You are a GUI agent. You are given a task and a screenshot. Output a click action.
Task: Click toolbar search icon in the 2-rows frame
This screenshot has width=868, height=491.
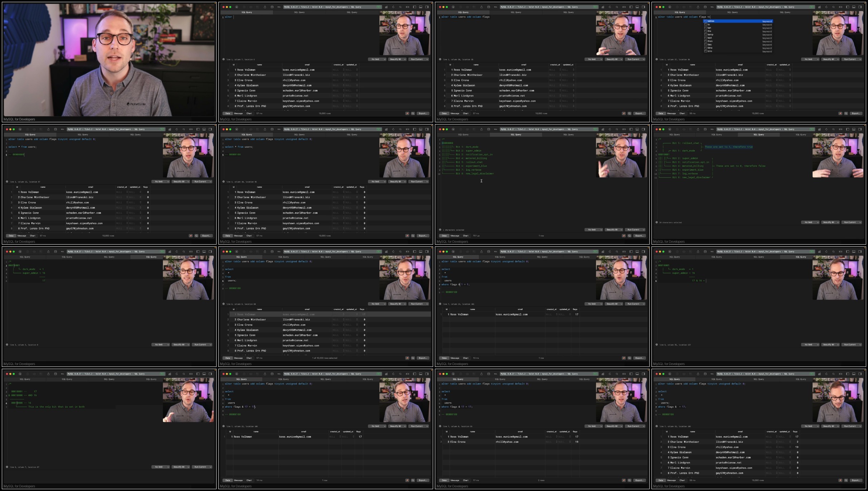point(617,374)
